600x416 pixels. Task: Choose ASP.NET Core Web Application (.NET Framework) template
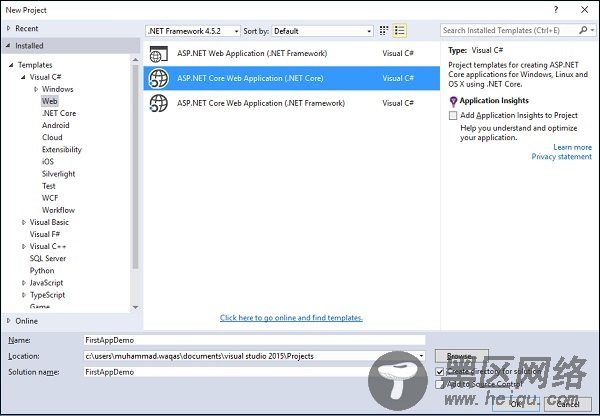coord(292,103)
